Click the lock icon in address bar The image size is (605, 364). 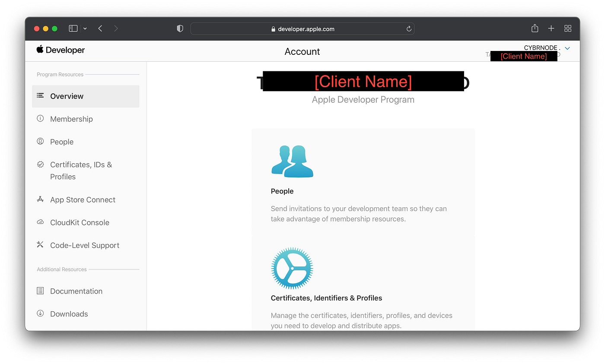coord(273,29)
